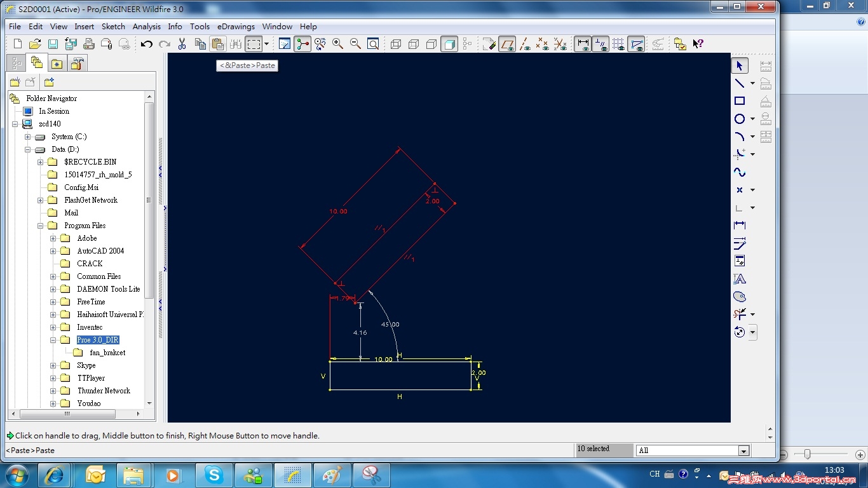Activate the Select arrow tool
Viewport: 868px width, 488px height.
click(x=740, y=65)
